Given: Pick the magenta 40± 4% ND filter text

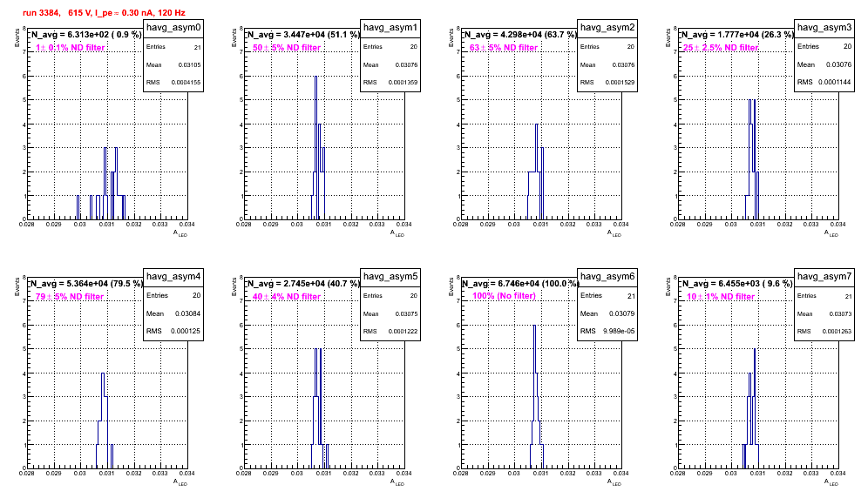Looking at the screenshot, I should (287, 297).
